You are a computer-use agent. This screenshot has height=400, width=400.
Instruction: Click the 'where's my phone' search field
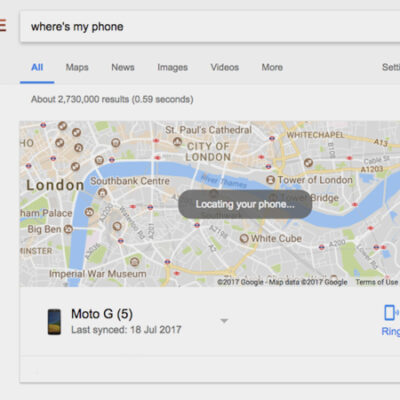point(210,27)
